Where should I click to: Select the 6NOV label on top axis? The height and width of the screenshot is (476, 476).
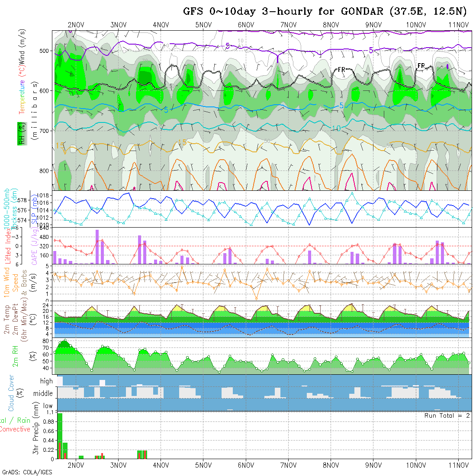point(245,25)
